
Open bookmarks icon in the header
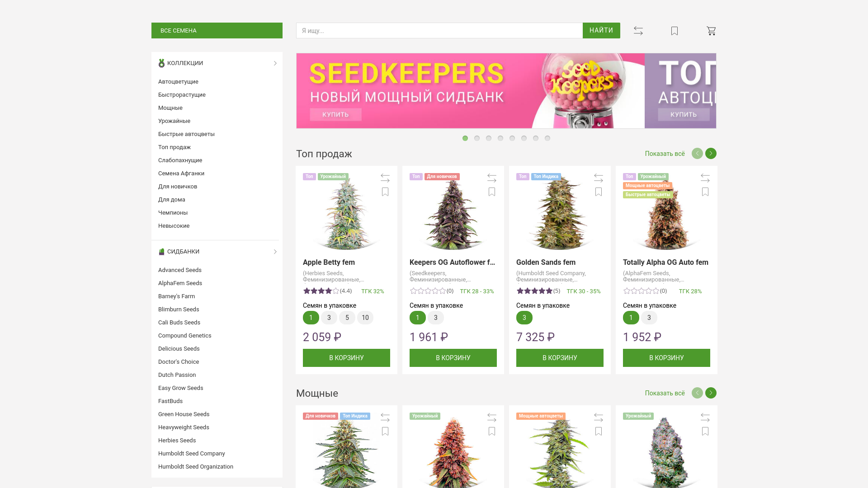pos(675,31)
